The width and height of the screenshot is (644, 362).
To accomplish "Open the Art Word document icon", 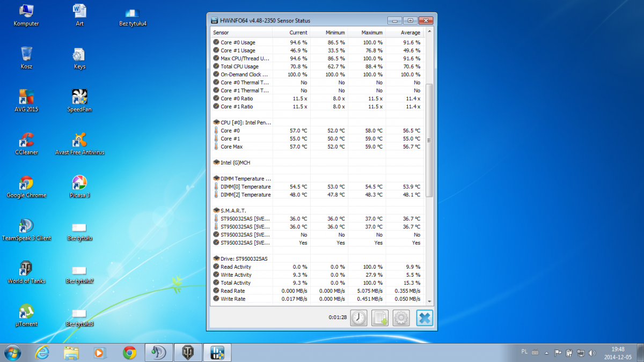I will (79, 15).
